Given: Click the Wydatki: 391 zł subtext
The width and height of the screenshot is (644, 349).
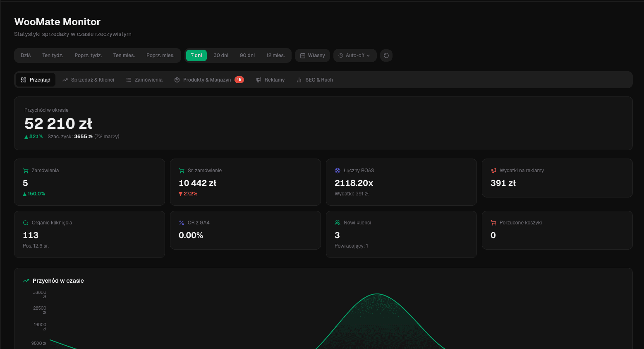Looking at the screenshot, I should [352, 194].
